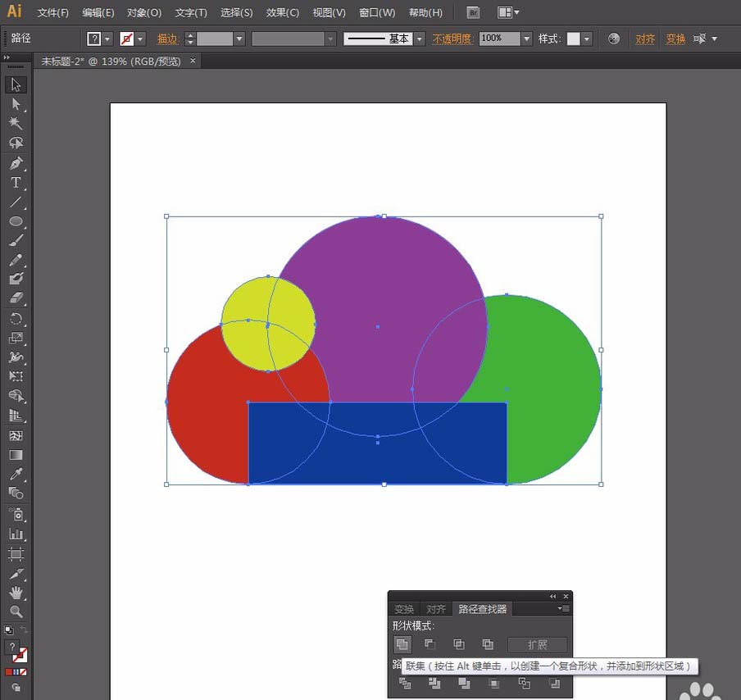Click the 扩展 expand button
Screen dimensions: 741x700
pos(538,645)
